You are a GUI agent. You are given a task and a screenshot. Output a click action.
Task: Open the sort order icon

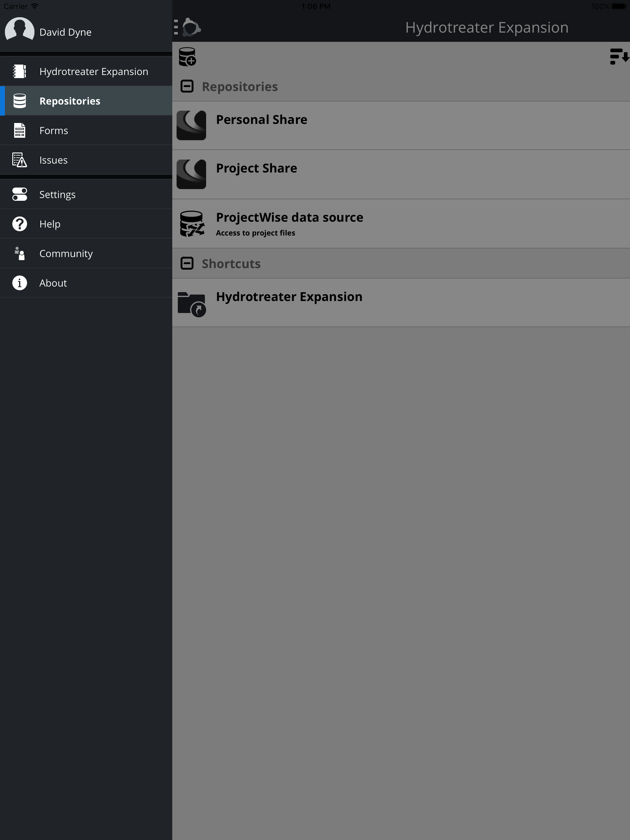[619, 57]
